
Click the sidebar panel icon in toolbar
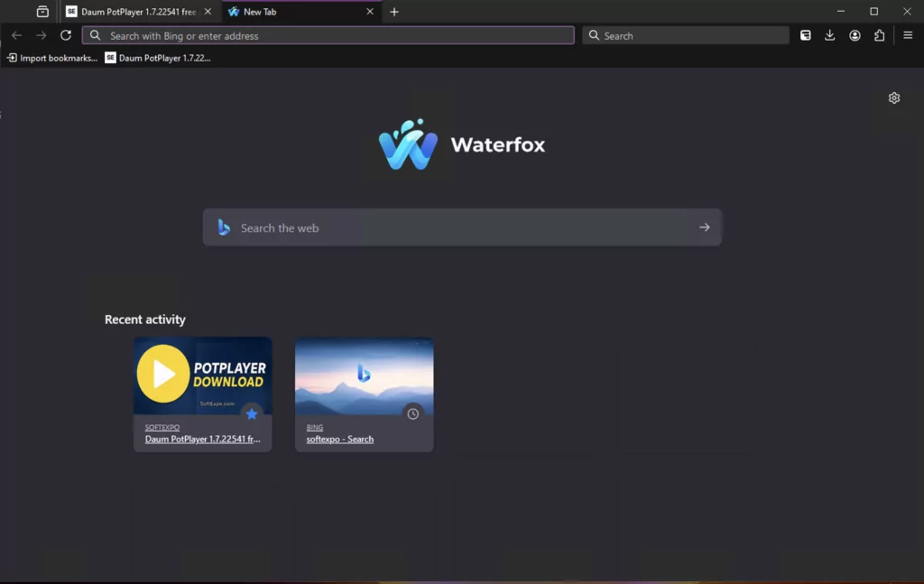click(805, 35)
